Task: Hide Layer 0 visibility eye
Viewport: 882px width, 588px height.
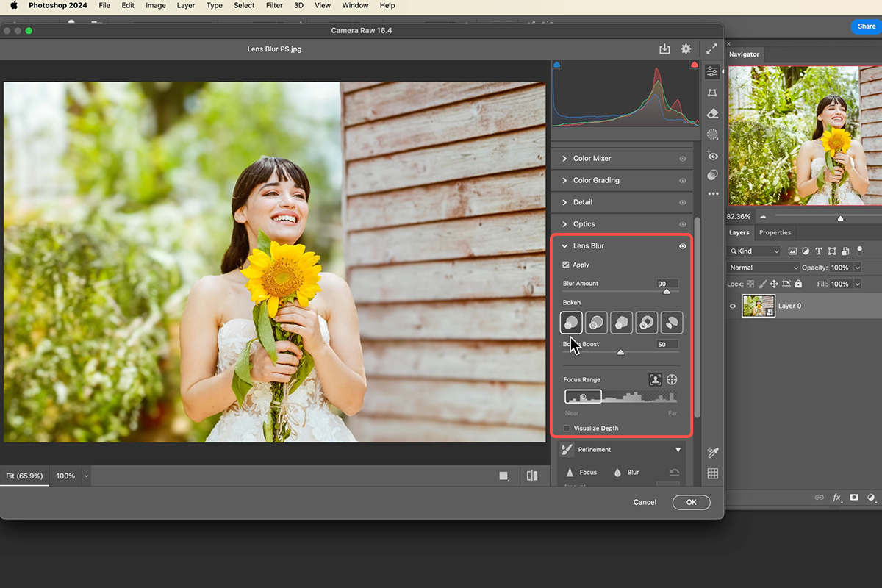Action: click(732, 306)
